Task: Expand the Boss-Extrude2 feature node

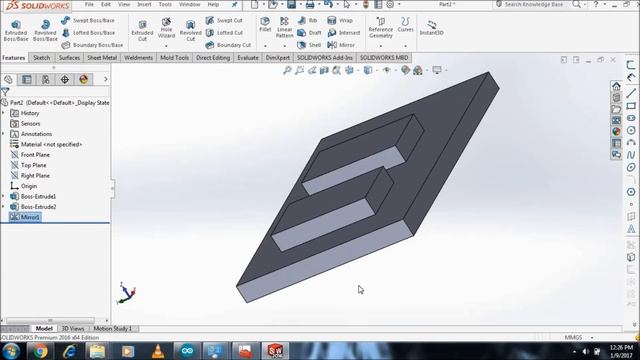Action: click(3, 207)
